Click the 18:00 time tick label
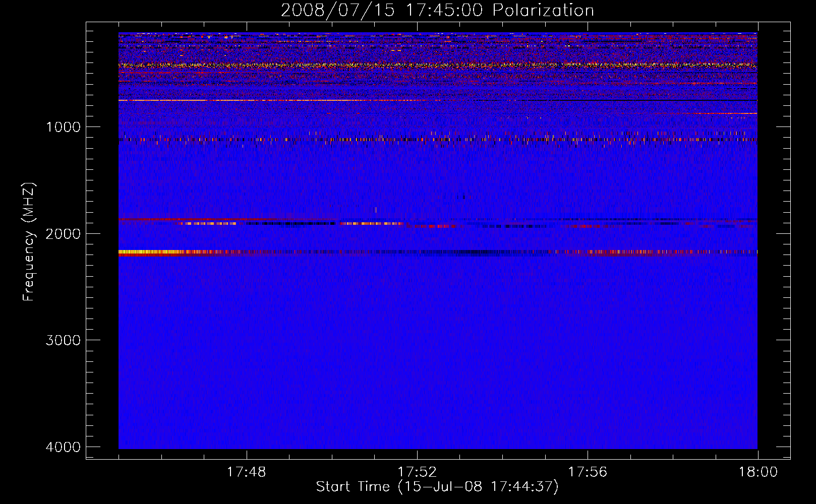 [x=758, y=472]
